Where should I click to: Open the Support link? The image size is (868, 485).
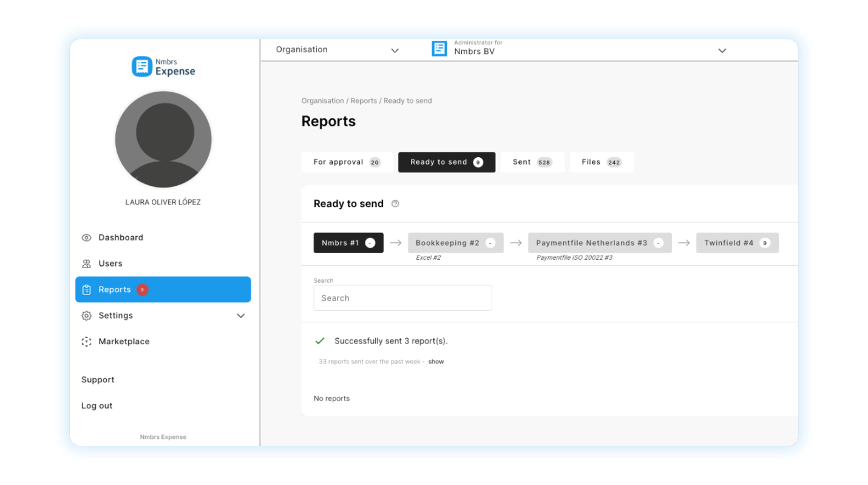coord(98,380)
